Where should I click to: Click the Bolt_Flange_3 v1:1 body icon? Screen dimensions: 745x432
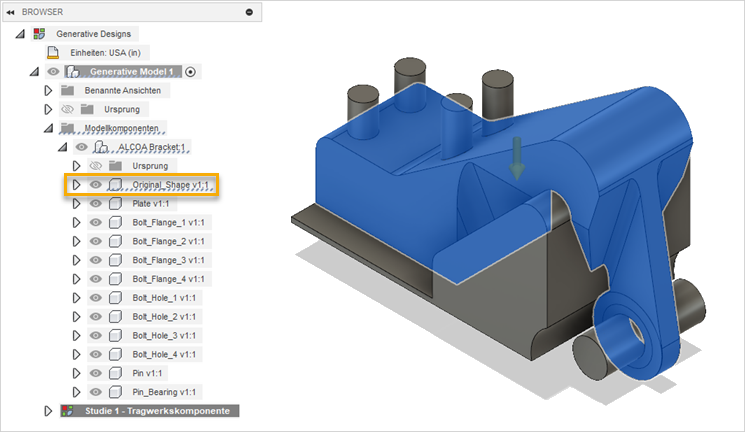(115, 260)
